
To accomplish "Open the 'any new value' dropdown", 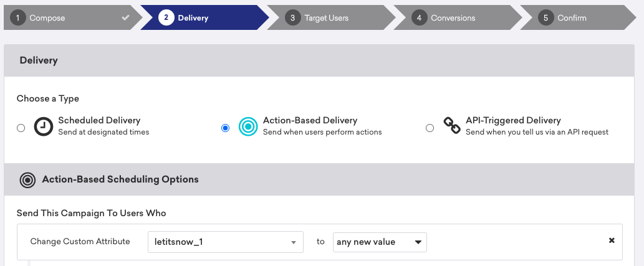I will point(380,242).
